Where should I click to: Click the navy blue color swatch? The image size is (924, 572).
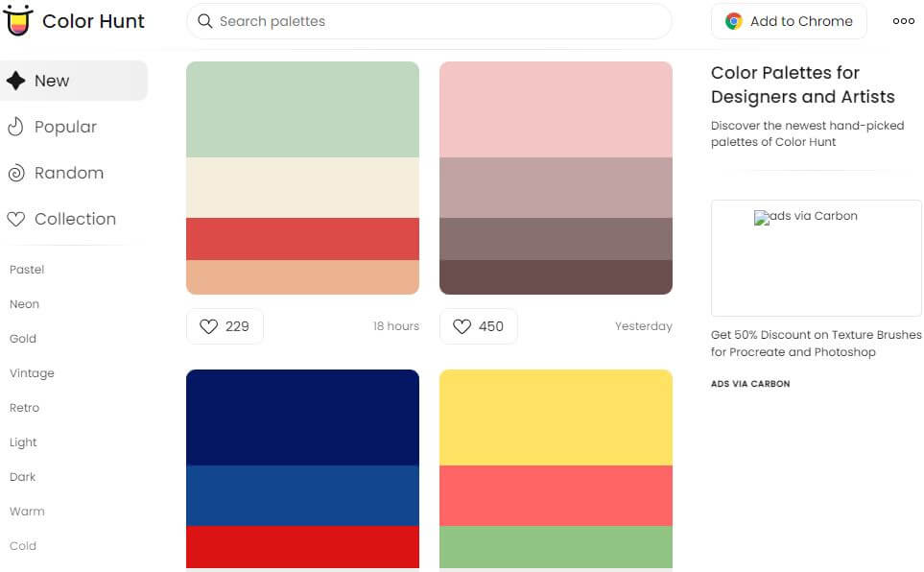[x=302, y=417]
